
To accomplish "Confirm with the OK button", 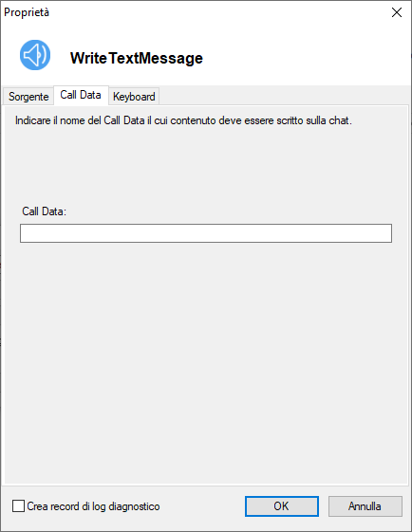I will (282, 506).
